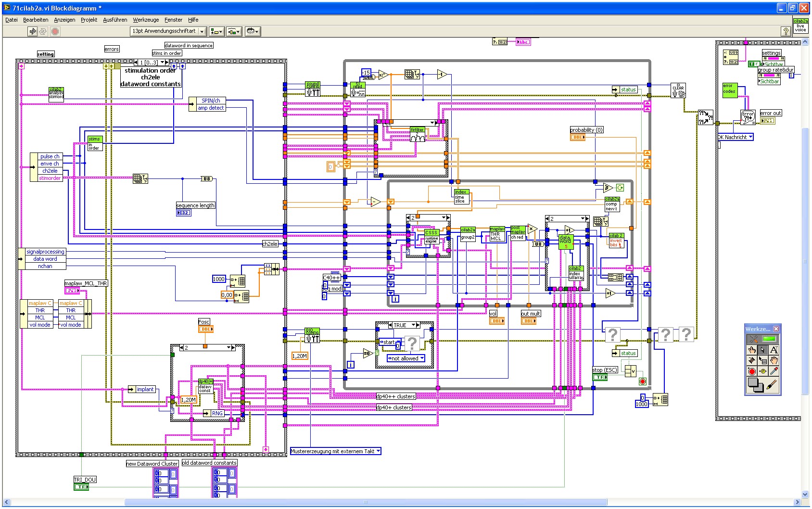The width and height of the screenshot is (812, 509).
Task: Select the Connect Wire spool tool
Action: [x=752, y=360]
